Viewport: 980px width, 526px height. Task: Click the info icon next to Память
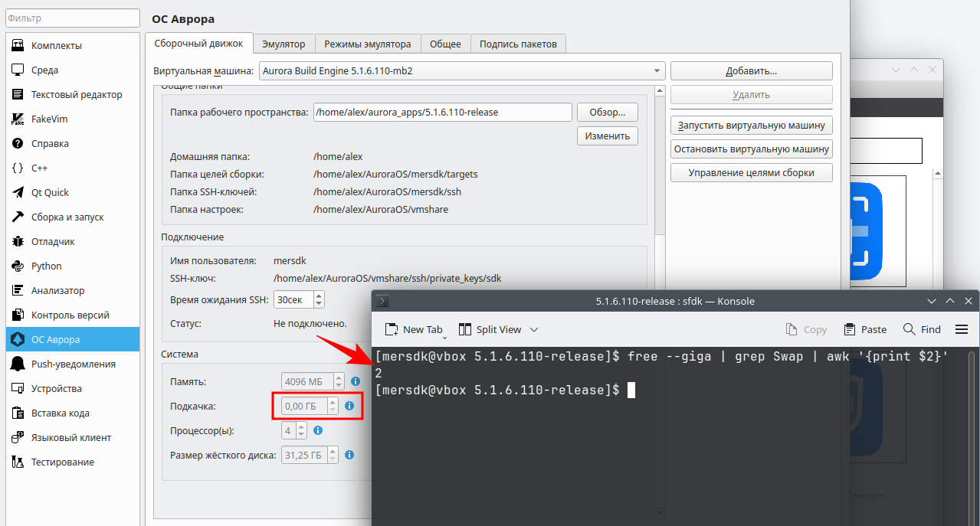click(x=356, y=381)
